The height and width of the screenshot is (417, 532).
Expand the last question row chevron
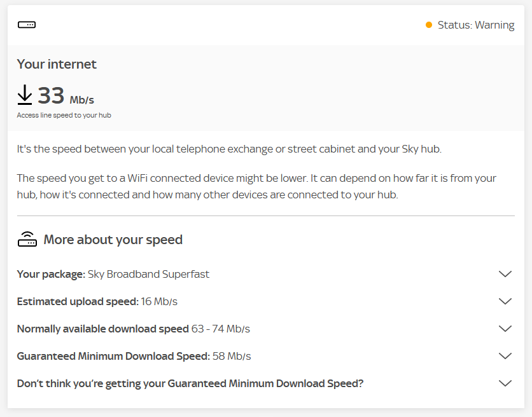(505, 383)
